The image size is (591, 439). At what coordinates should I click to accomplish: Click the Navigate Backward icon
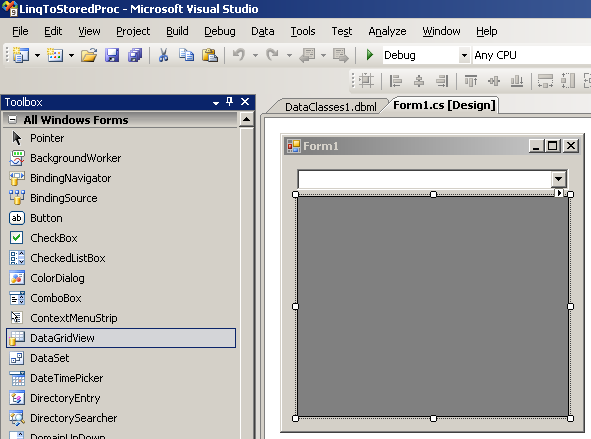tap(307, 55)
